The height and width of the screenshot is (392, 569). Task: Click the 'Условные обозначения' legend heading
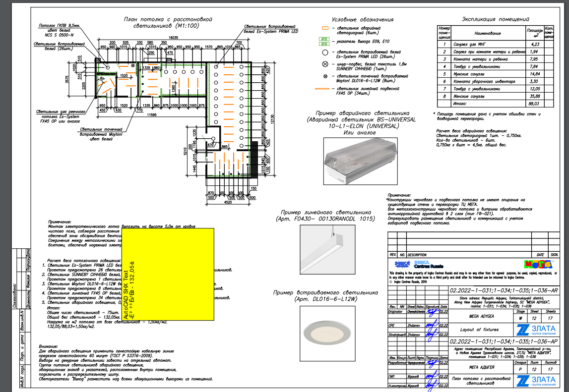coord(362,20)
